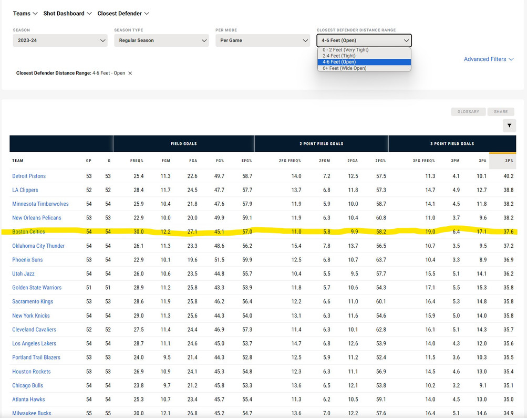Sort by 2FGA column header
527x420 pixels.
pos(353,161)
